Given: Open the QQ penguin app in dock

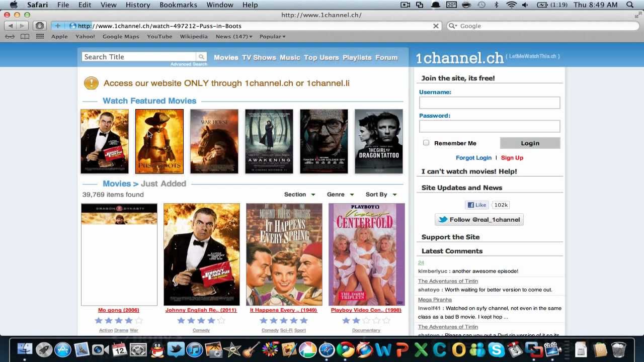Looking at the screenshot, I should click(157, 349).
